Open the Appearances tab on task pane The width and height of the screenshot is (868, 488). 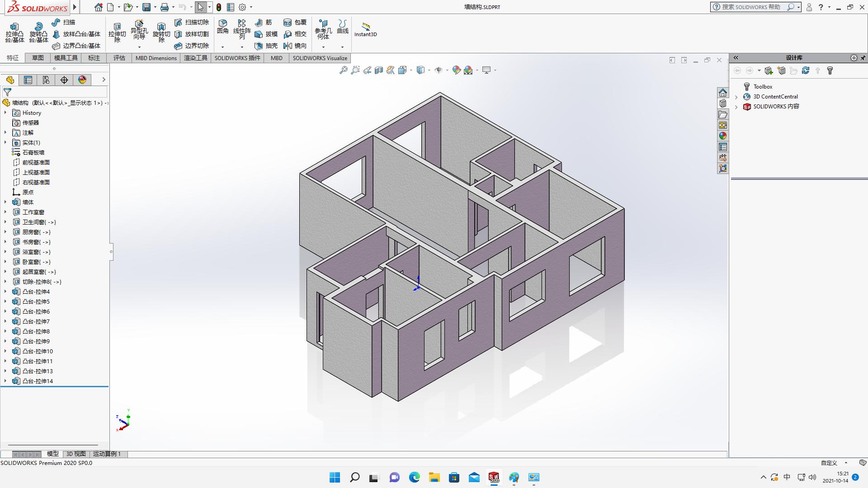(723, 136)
